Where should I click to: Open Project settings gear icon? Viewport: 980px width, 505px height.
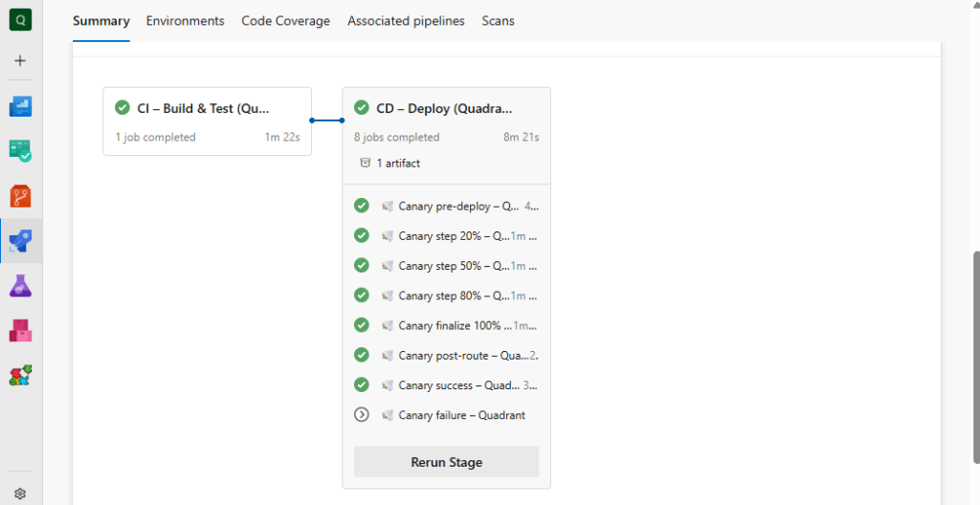tap(20, 494)
